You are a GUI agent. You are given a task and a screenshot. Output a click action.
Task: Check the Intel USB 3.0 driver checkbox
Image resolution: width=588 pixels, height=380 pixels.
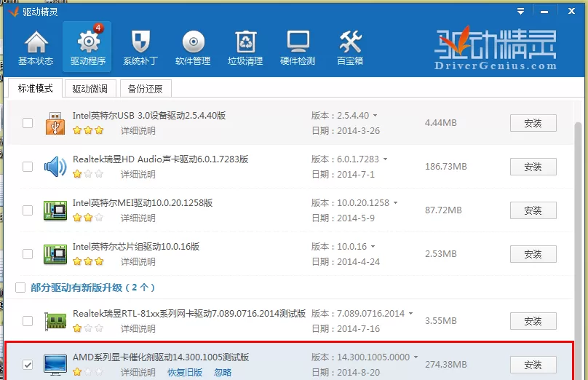pyautogui.click(x=28, y=123)
